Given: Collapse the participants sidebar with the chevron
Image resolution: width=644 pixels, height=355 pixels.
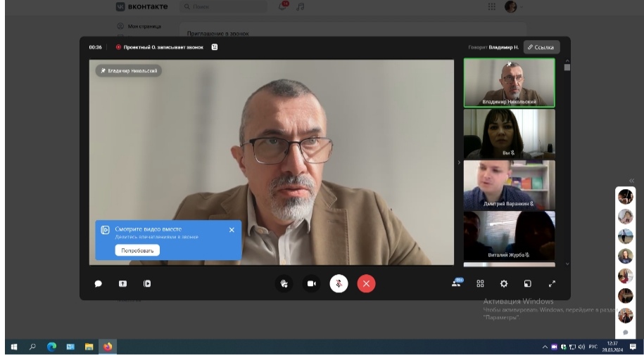Looking at the screenshot, I should 459,162.
